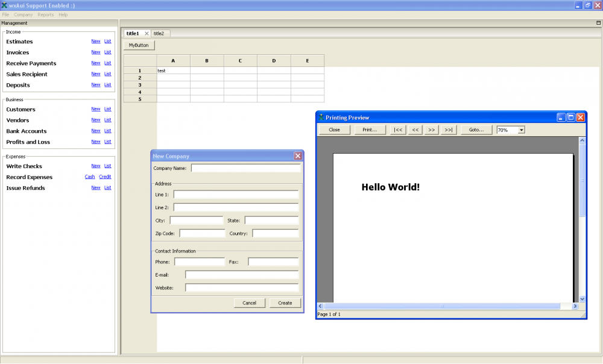The height and width of the screenshot is (364, 603).
Task: Click the Printing Preview vertical scrollbar thumb
Action: tap(582, 180)
